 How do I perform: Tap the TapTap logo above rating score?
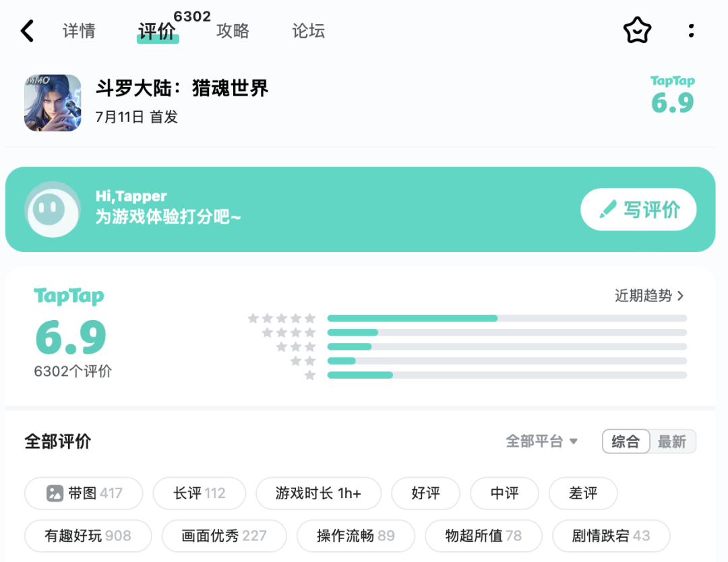(69, 296)
